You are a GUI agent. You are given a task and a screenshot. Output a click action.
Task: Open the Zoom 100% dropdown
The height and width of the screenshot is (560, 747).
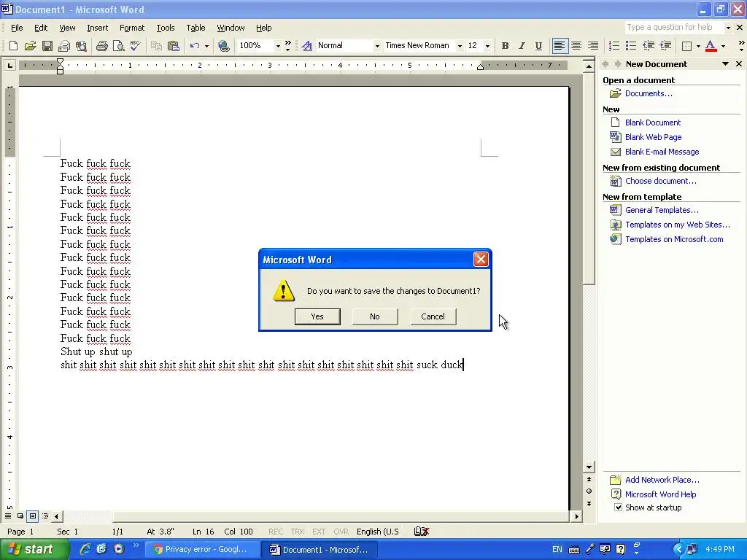278,46
